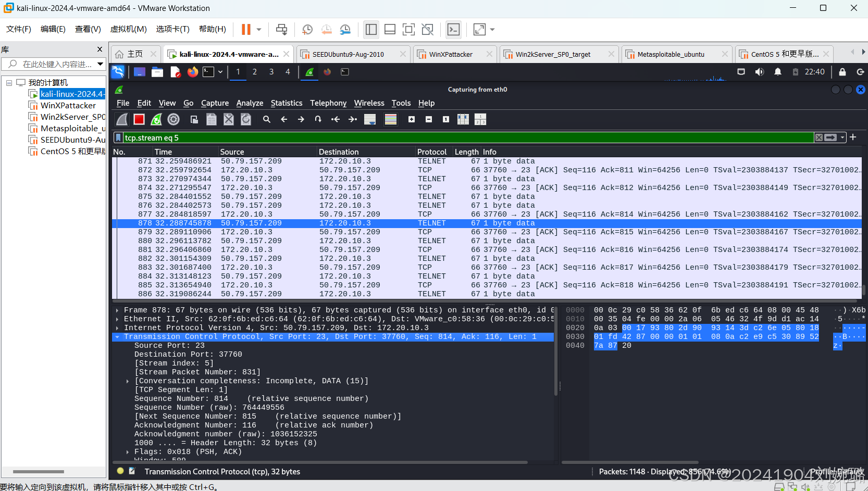
Task: Go forward in packet history
Action: (x=301, y=120)
